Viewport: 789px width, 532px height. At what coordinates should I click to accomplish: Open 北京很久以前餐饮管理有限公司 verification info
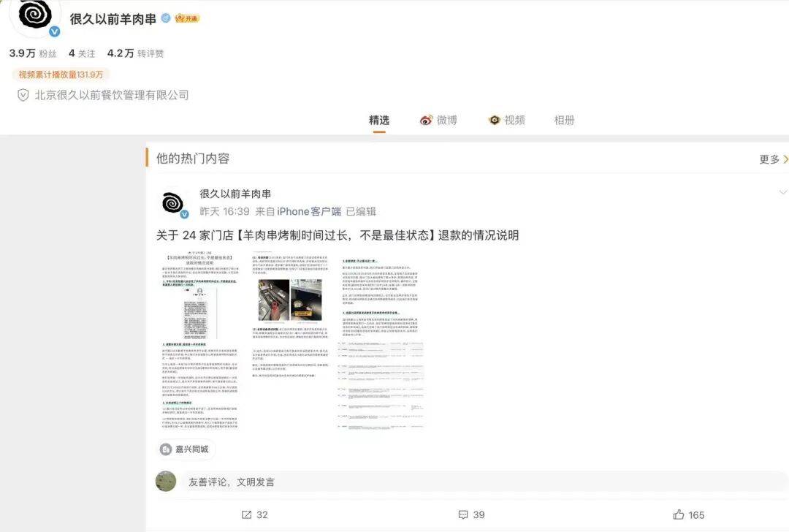click(x=112, y=95)
